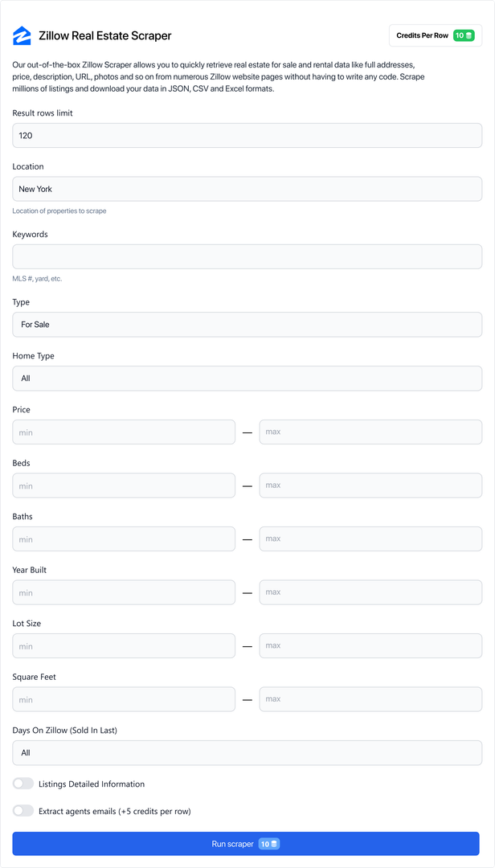Click the Zillow logo icon
This screenshot has width=495, height=868.
click(x=22, y=35)
